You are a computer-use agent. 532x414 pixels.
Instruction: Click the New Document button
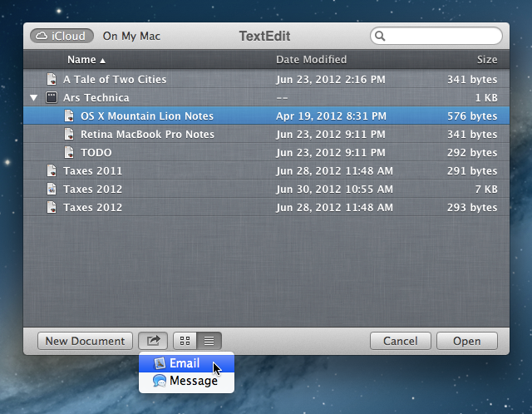point(85,341)
